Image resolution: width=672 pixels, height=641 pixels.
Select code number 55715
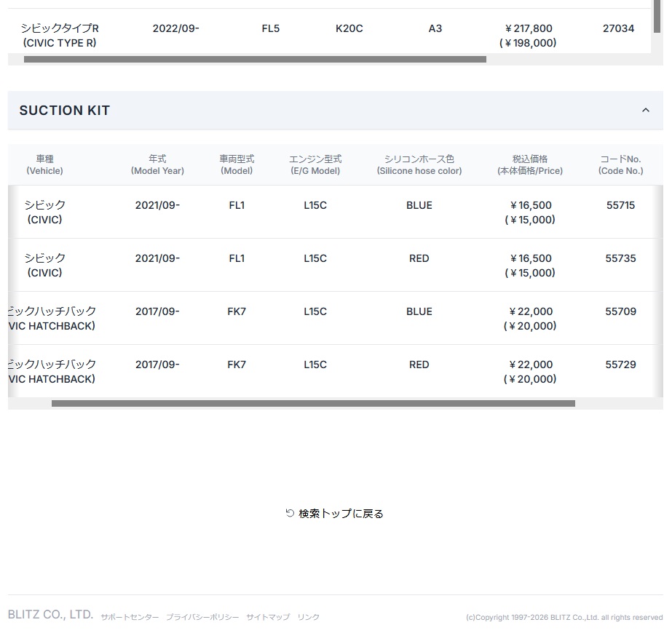pos(620,205)
